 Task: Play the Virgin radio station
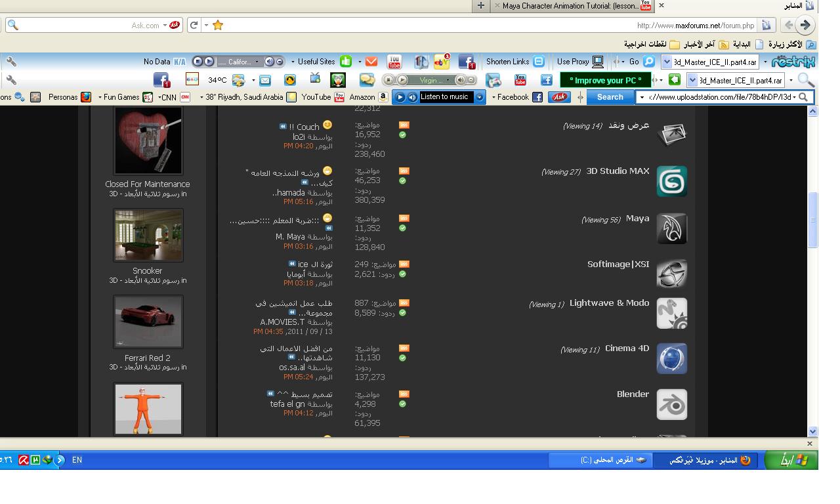[x=402, y=80]
